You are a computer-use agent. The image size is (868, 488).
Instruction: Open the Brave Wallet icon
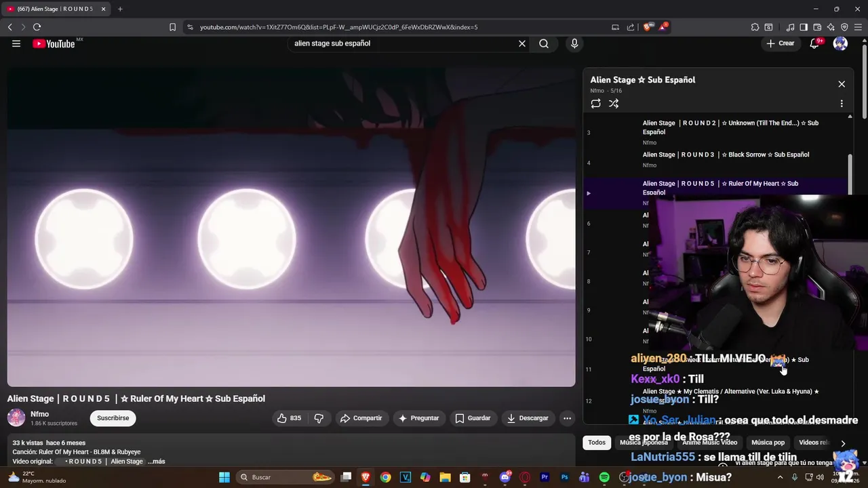pos(817,27)
